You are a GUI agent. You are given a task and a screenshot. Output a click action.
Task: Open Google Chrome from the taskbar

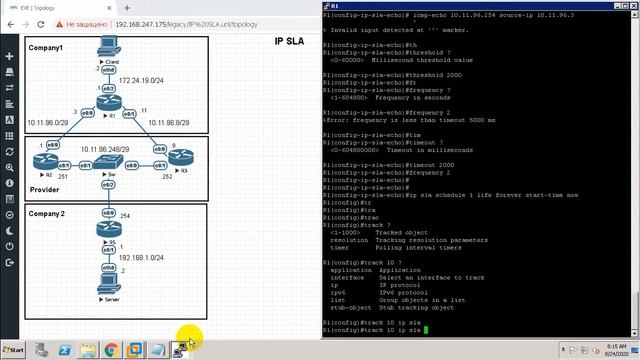[x=111, y=350]
